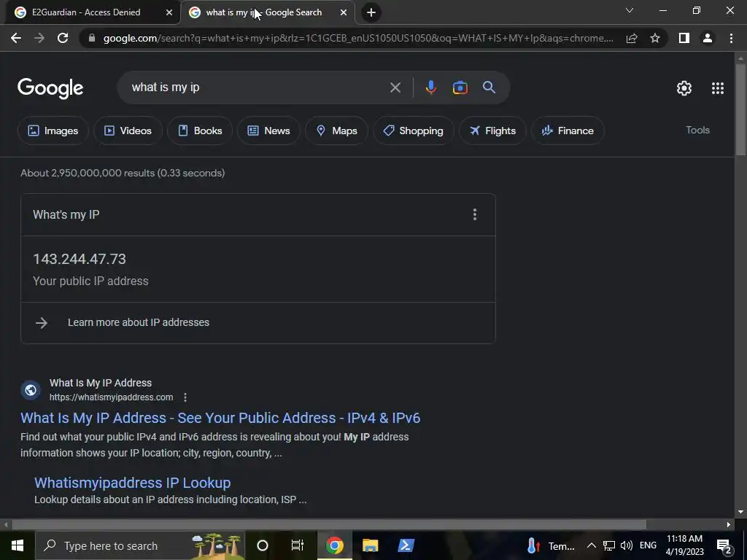Open Chrome three-dot menu

731,38
